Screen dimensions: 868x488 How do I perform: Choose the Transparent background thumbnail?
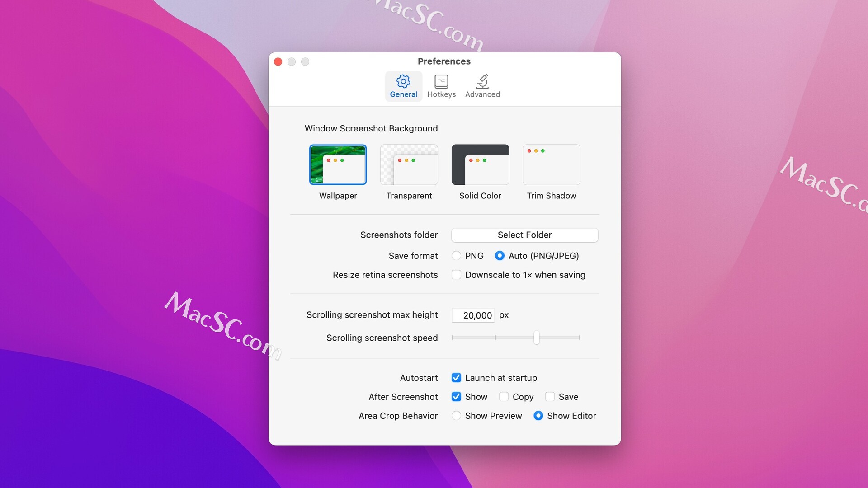coord(409,164)
